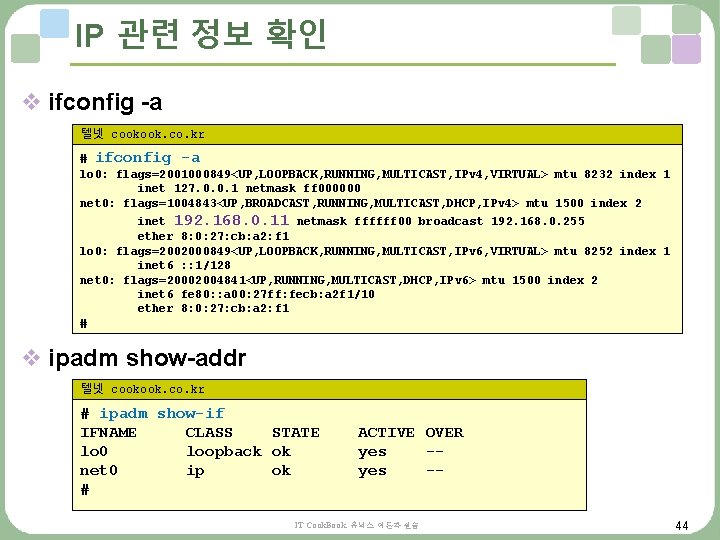Click the "ipadm show-addr" bullet heading
720x540 pixels.
(147, 358)
